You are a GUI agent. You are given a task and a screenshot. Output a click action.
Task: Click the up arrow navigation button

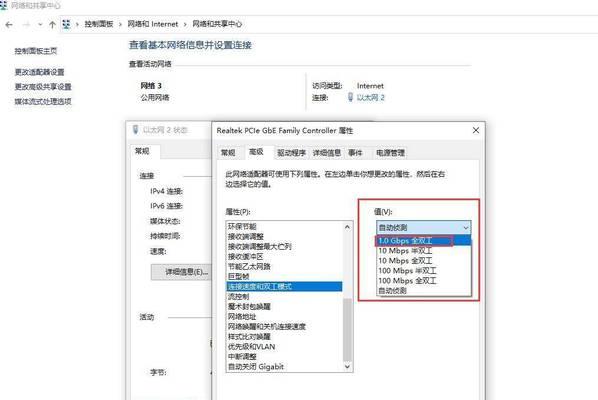coord(52,25)
